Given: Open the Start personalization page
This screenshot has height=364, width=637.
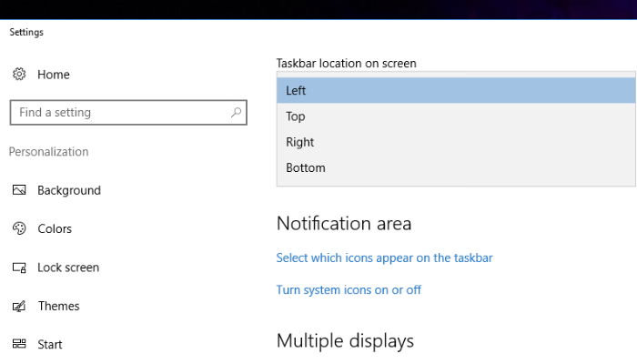Looking at the screenshot, I should pos(49,345).
